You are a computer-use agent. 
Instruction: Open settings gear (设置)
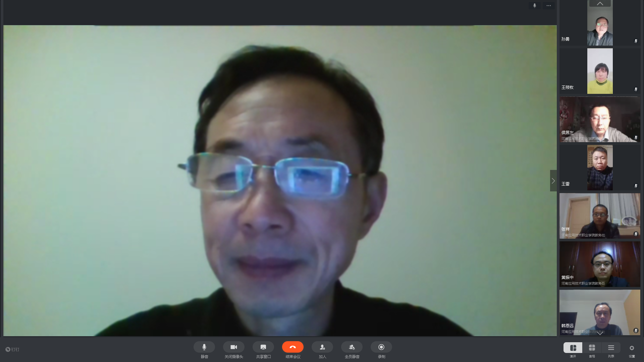point(632,348)
